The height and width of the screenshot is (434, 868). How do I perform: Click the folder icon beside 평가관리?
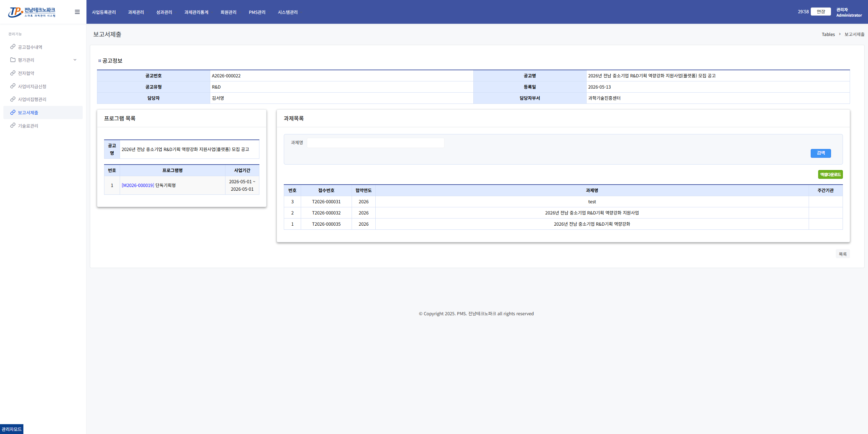pos(13,60)
